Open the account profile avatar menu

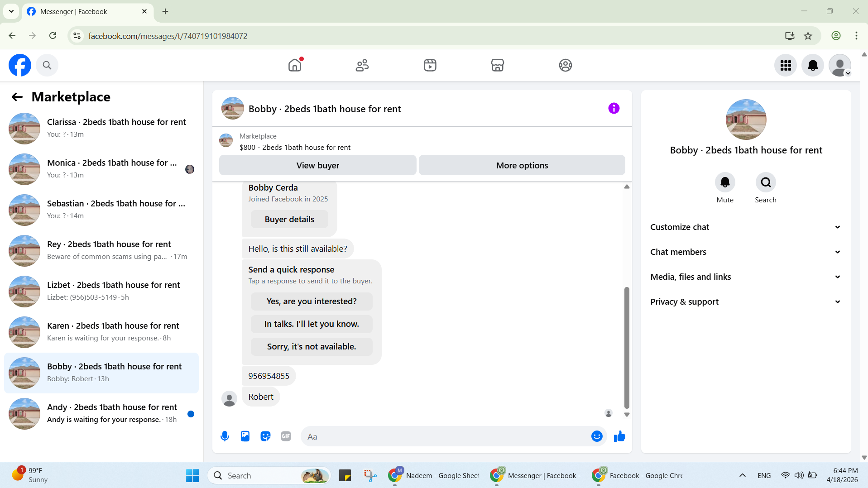click(840, 66)
